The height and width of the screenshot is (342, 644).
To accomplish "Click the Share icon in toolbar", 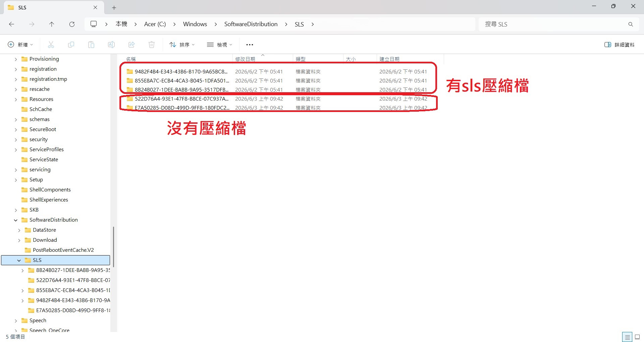I will coord(131,45).
